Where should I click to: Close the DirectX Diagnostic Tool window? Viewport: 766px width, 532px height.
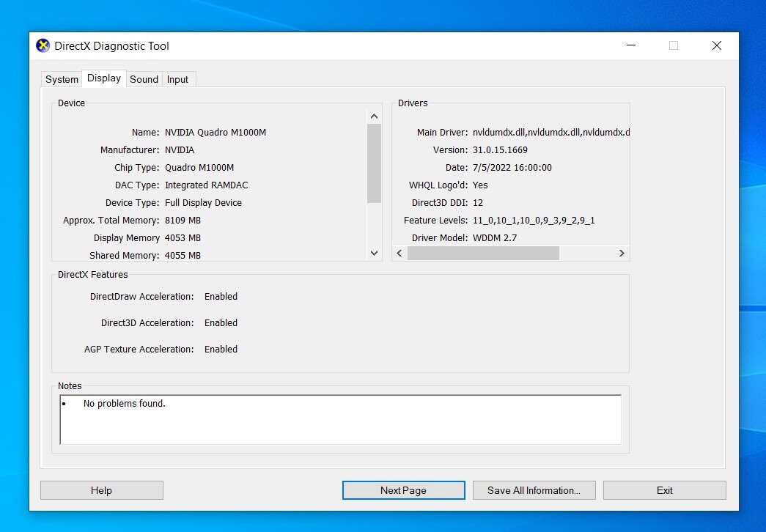pyautogui.click(x=717, y=45)
